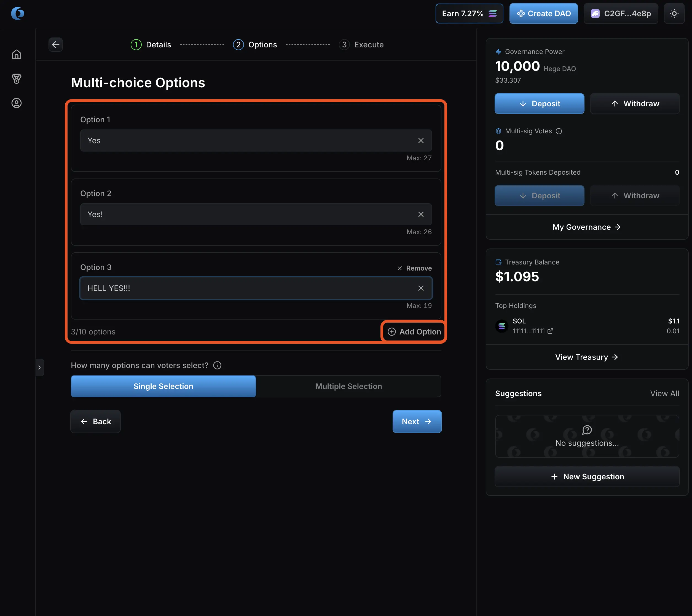Click the home icon in sidebar
The image size is (692, 616).
pyautogui.click(x=16, y=55)
